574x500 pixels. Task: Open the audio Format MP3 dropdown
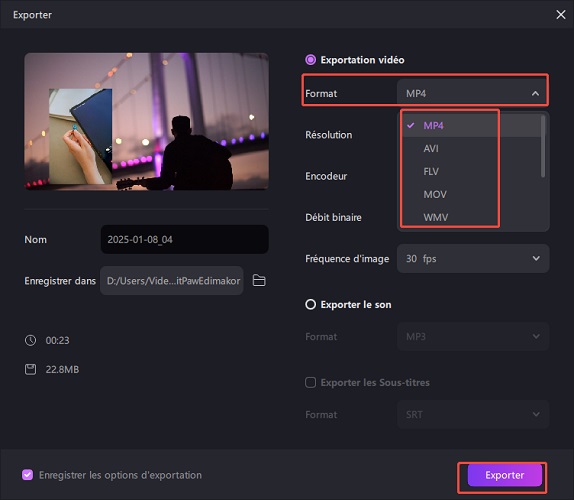click(x=473, y=336)
